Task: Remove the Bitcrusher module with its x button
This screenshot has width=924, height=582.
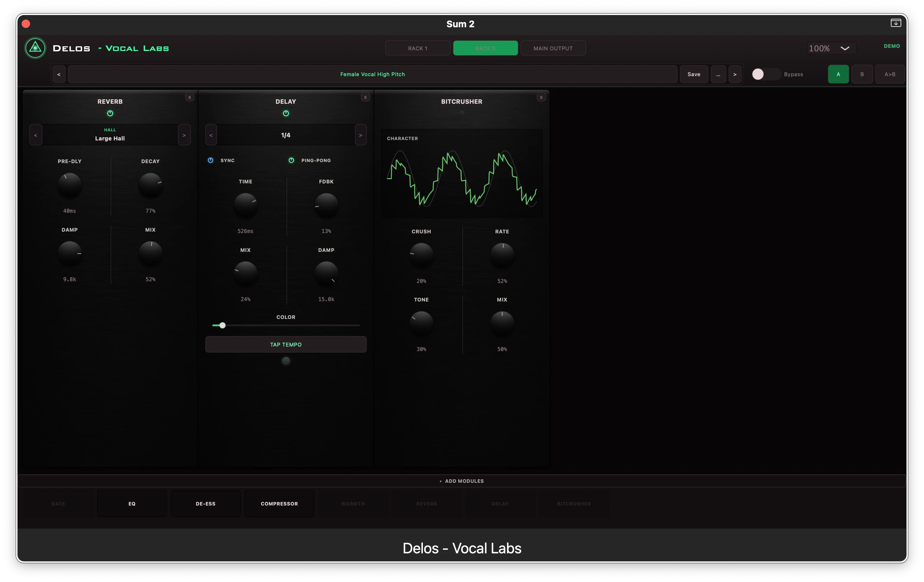Action: pyautogui.click(x=541, y=97)
